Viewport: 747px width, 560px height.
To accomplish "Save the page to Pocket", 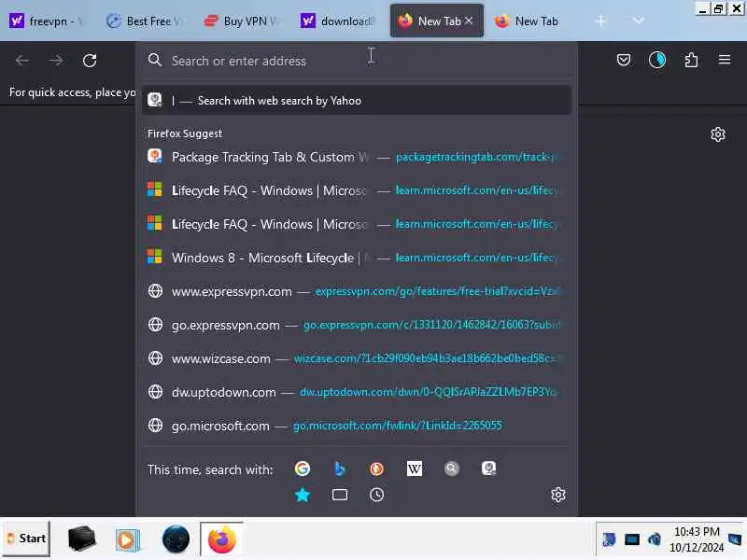I will (x=624, y=60).
